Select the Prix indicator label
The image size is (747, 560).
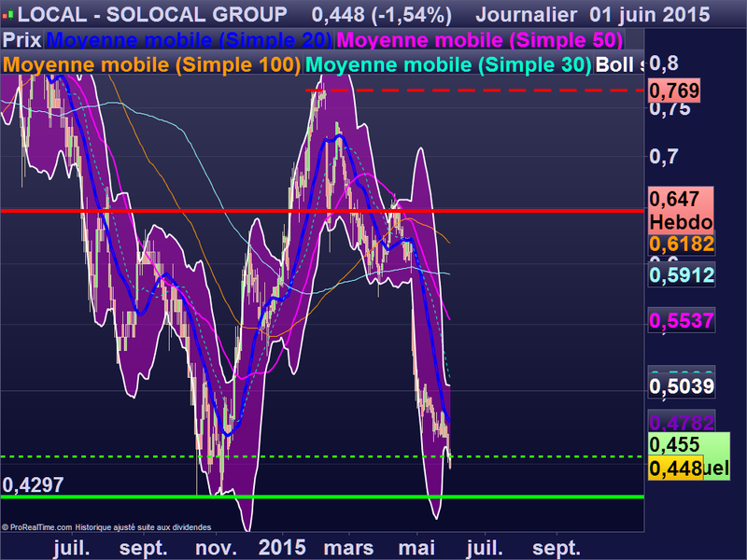[21, 40]
